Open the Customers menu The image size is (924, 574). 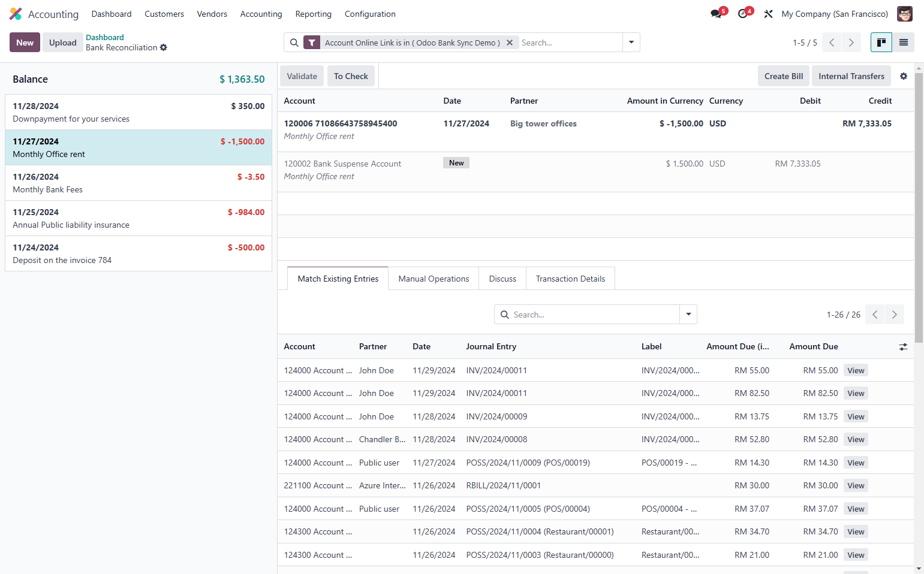pos(164,14)
